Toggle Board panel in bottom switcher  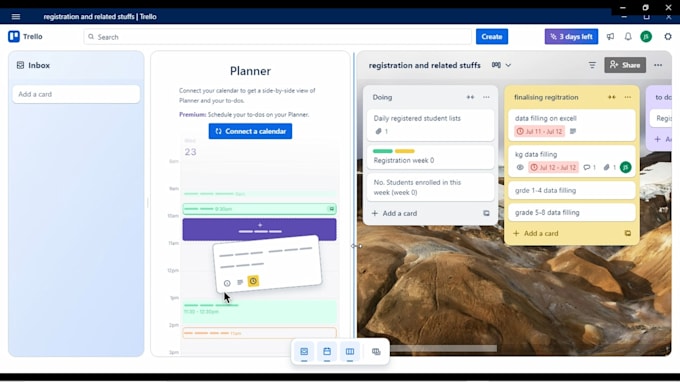click(350, 352)
